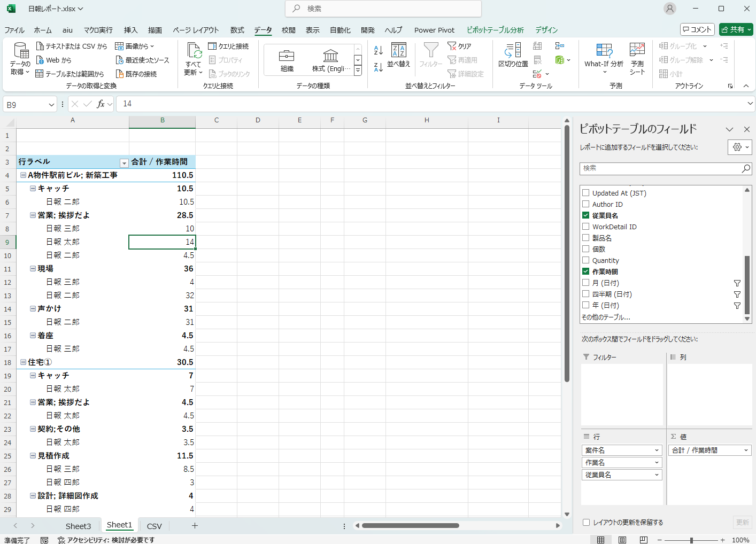Enable Defer Layout Update (レイアウトの更新を保留する)
Screen dimensions: 756x544
(587, 523)
